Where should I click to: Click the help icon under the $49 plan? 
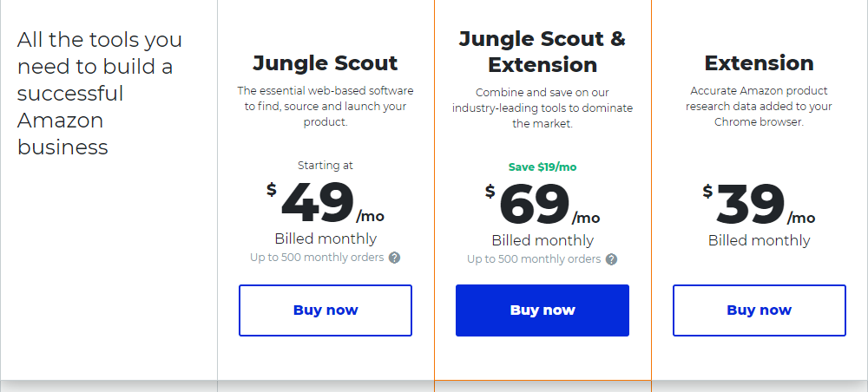(x=394, y=258)
